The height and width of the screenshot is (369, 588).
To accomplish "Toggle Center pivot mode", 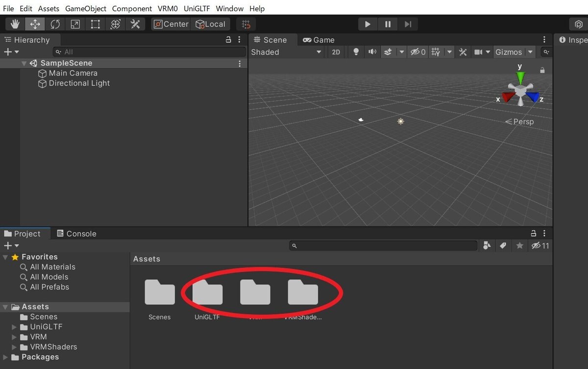I will [171, 24].
